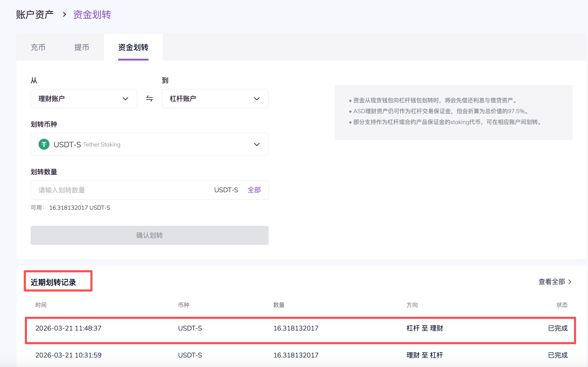588x367 pixels.
Task: Expand the USDT-S 划转币种 currency selector
Action: [149, 144]
